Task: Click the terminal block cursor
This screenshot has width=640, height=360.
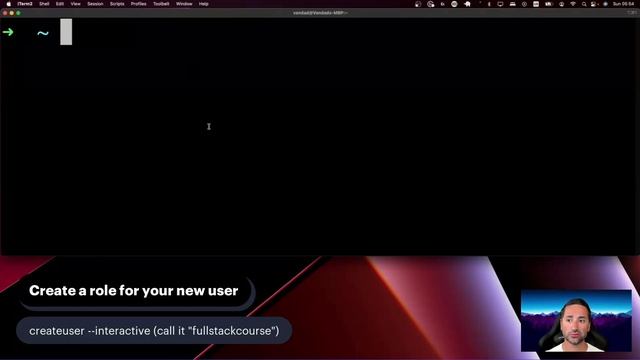Action: coord(66,32)
